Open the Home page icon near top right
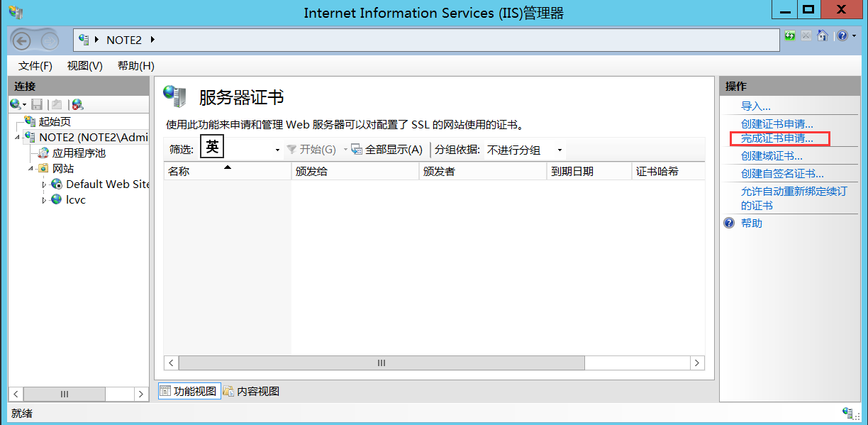Screen dimensions: 868x425 click(x=823, y=35)
